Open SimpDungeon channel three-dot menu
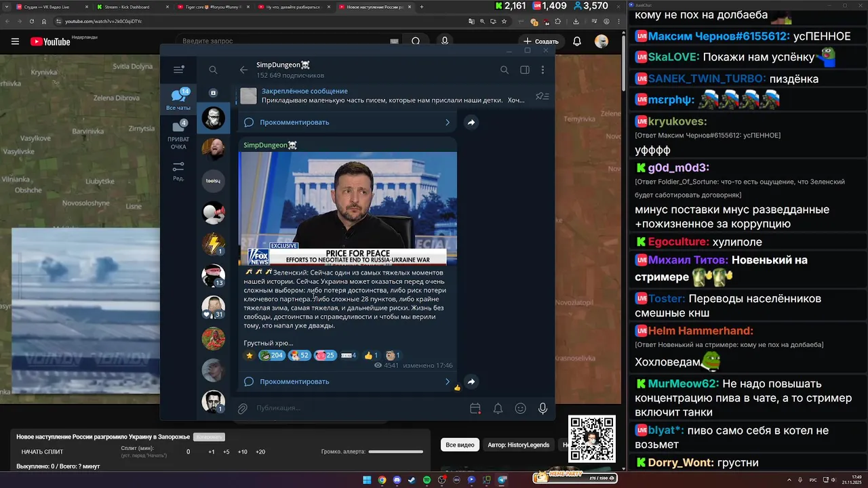Viewport: 868px width, 488px height. [542, 70]
